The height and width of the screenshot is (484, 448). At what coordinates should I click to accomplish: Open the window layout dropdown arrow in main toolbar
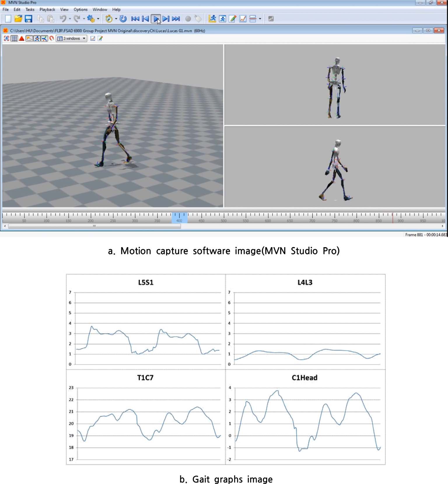click(x=260, y=19)
